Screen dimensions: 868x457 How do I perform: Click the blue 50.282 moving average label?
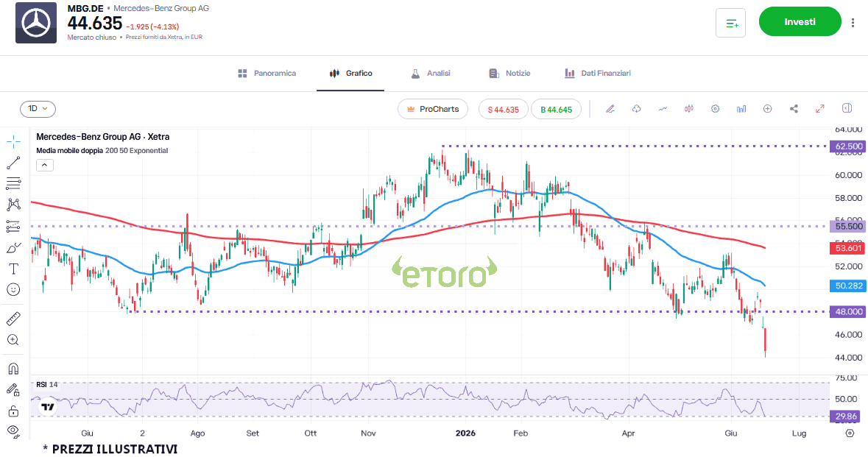tap(848, 286)
